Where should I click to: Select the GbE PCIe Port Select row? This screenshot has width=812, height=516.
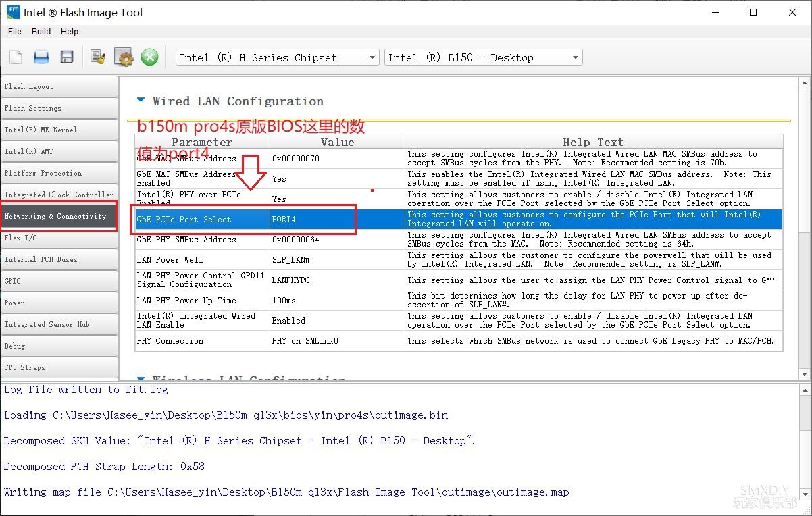coord(459,220)
